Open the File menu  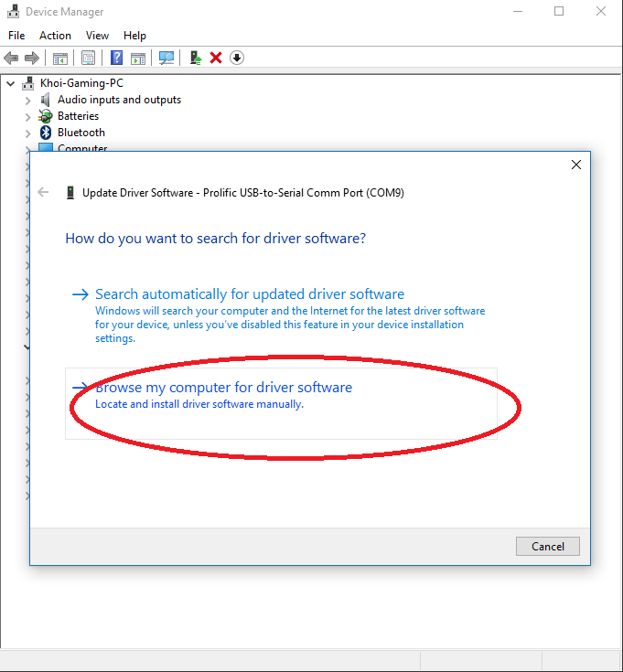point(16,36)
